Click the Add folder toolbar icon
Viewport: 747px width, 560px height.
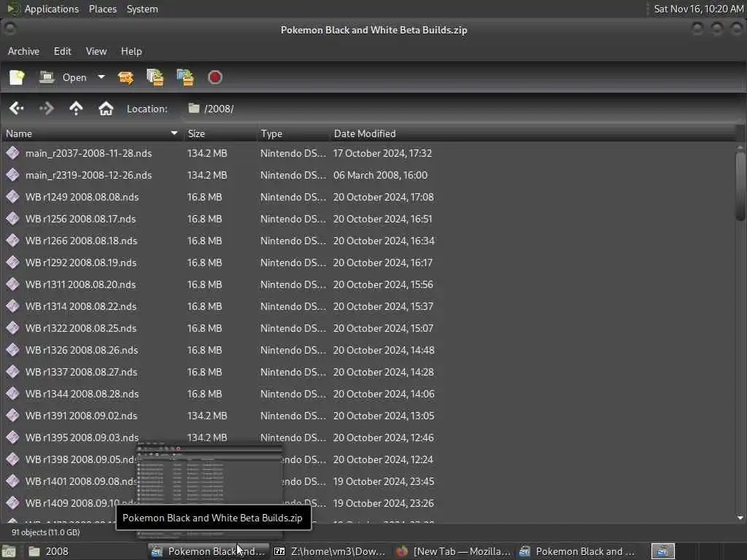pos(185,77)
